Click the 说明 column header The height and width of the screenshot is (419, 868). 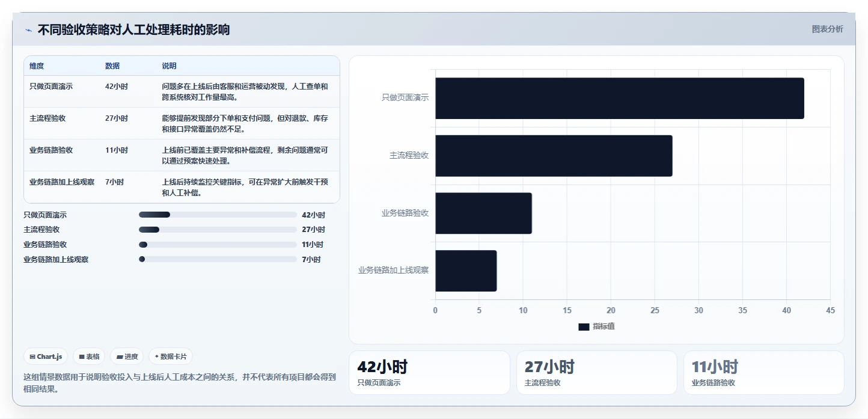[x=169, y=66]
